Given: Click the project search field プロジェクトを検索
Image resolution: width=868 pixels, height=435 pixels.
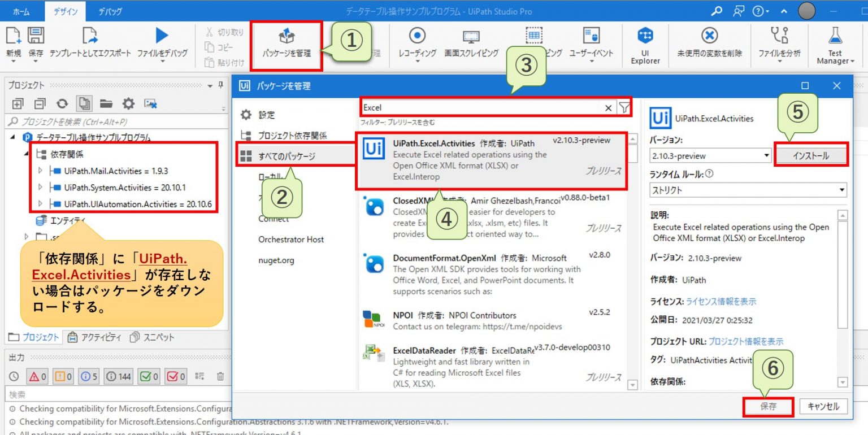Looking at the screenshot, I should [x=116, y=121].
